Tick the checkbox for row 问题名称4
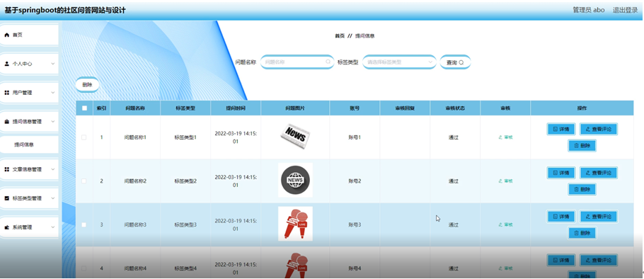644x279 pixels. click(x=84, y=268)
